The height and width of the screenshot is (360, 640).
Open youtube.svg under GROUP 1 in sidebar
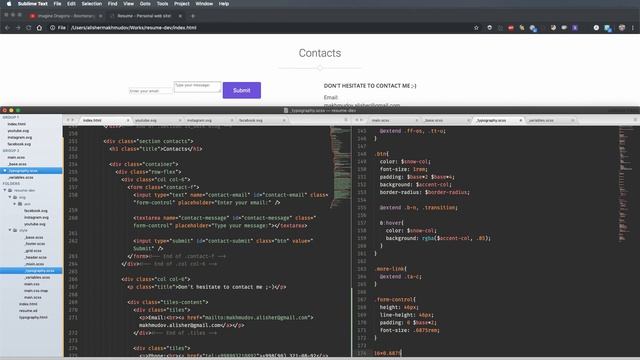click(18, 131)
